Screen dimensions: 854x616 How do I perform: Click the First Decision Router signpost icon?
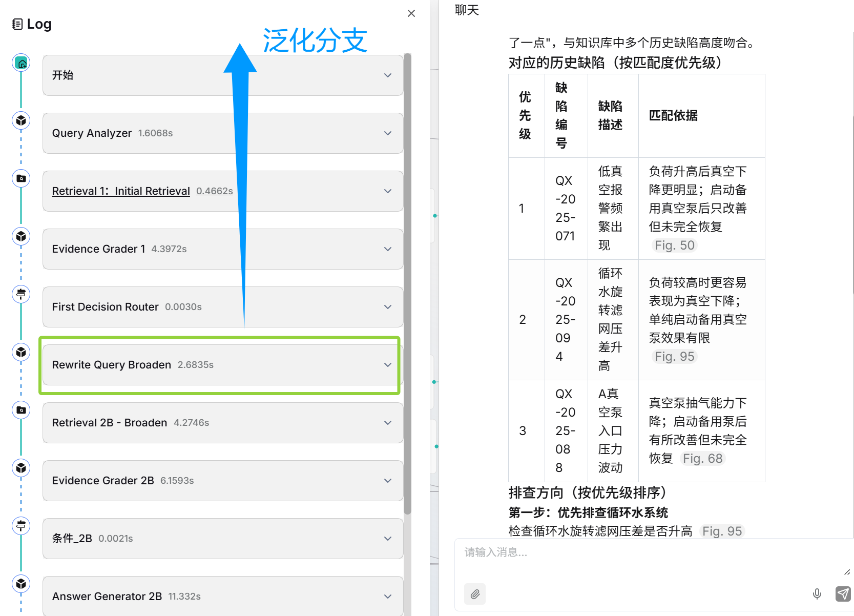tap(21, 295)
